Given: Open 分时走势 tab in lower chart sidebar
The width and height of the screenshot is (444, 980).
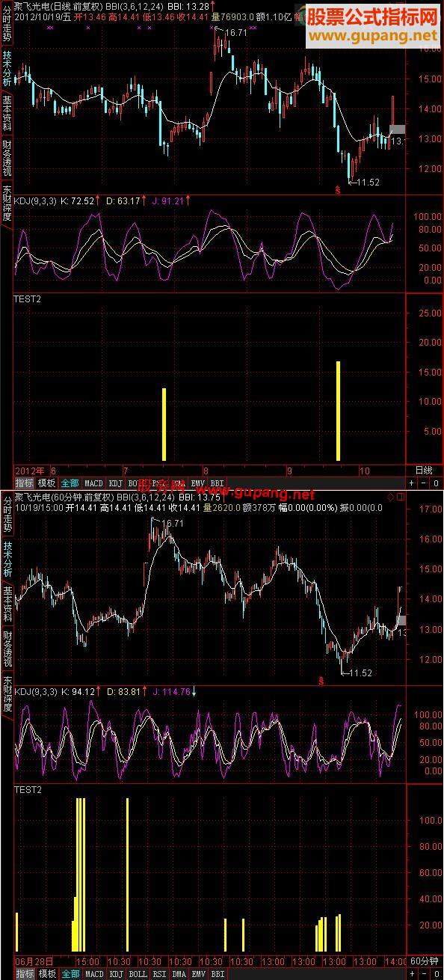Looking at the screenshot, I should [7, 514].
